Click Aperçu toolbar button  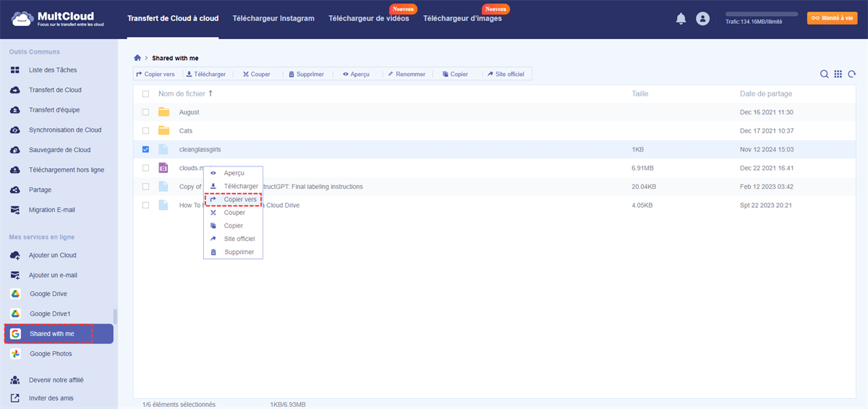click(x=356, y=74)
